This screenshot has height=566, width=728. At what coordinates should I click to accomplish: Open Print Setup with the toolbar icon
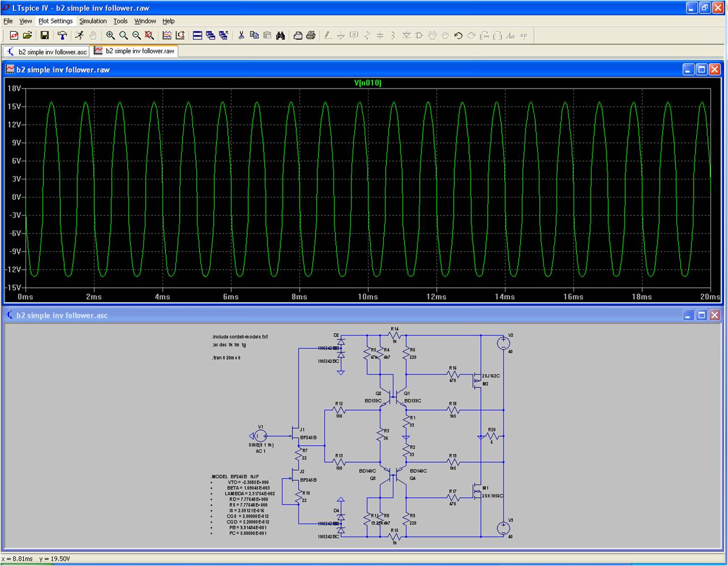click(x=298, y=35)
